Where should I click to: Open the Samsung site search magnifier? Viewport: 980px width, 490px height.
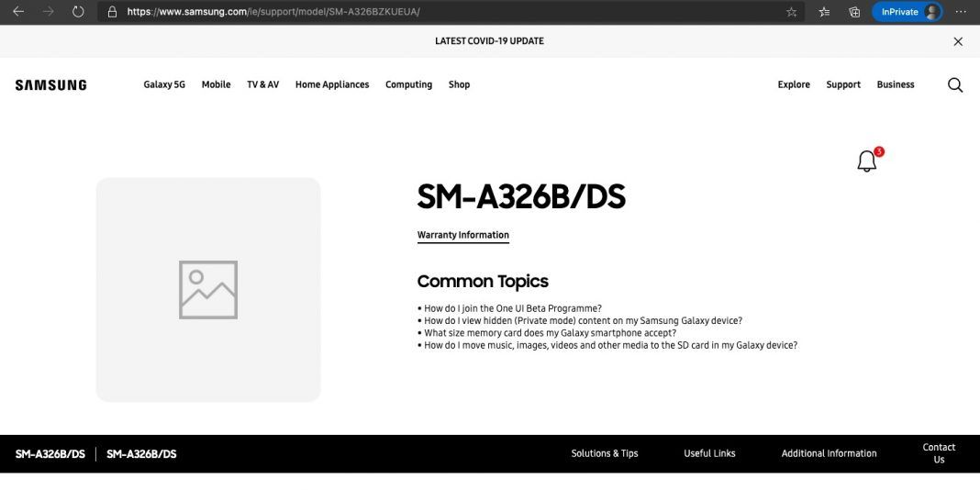[954, 84]
